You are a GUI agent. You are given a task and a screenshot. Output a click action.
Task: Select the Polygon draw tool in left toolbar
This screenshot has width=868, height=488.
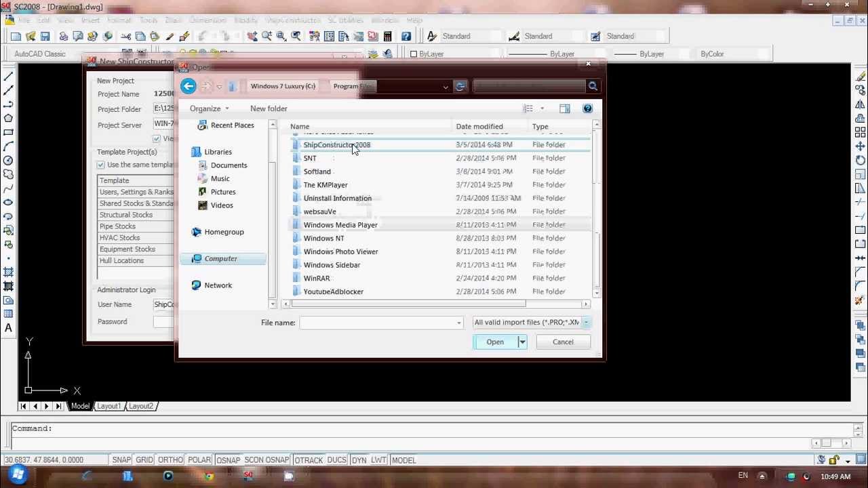[8, 118]
